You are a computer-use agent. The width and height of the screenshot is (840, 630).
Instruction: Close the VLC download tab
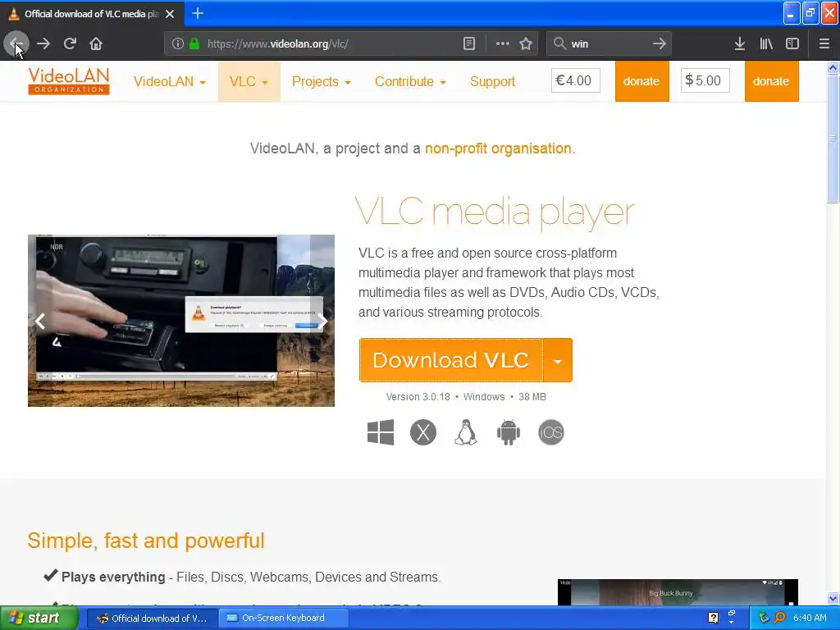pyautogui.click(x=170, y=14)
